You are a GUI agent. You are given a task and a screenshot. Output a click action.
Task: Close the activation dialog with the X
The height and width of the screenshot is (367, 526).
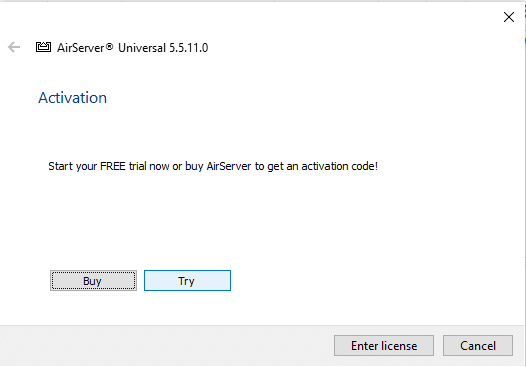(x=509, y=17)
